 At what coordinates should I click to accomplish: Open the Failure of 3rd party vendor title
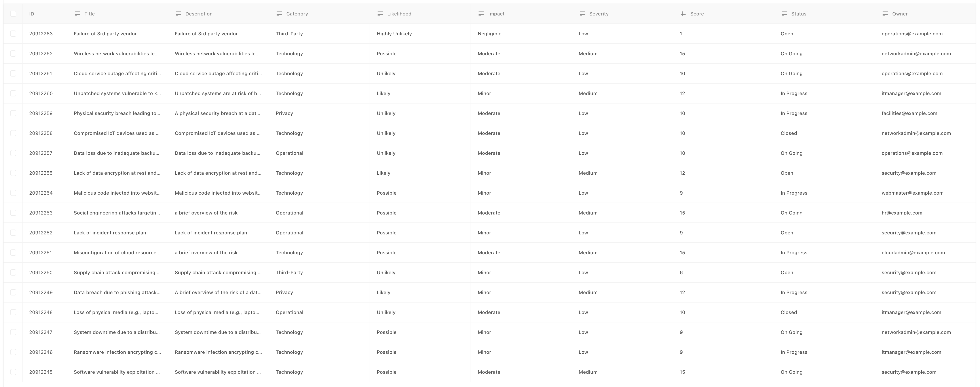pyautogui.click(x=105, y=34)
